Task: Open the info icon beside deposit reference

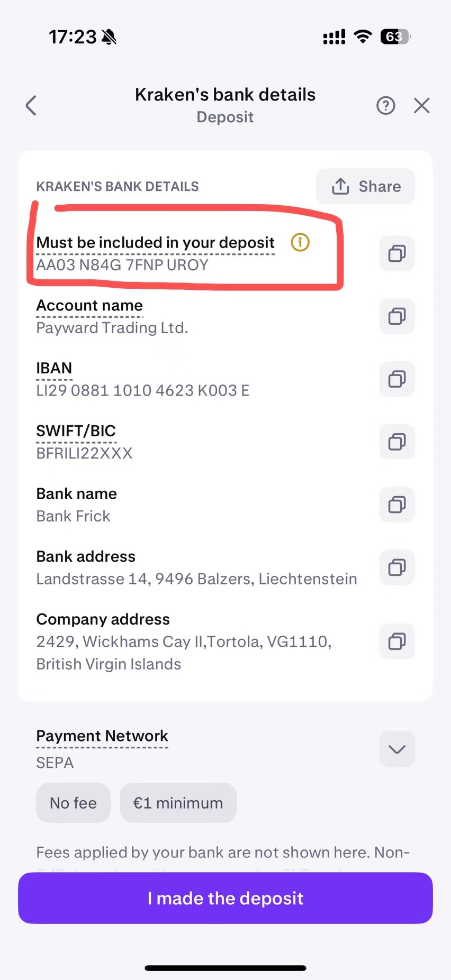Action: point(300,242)
